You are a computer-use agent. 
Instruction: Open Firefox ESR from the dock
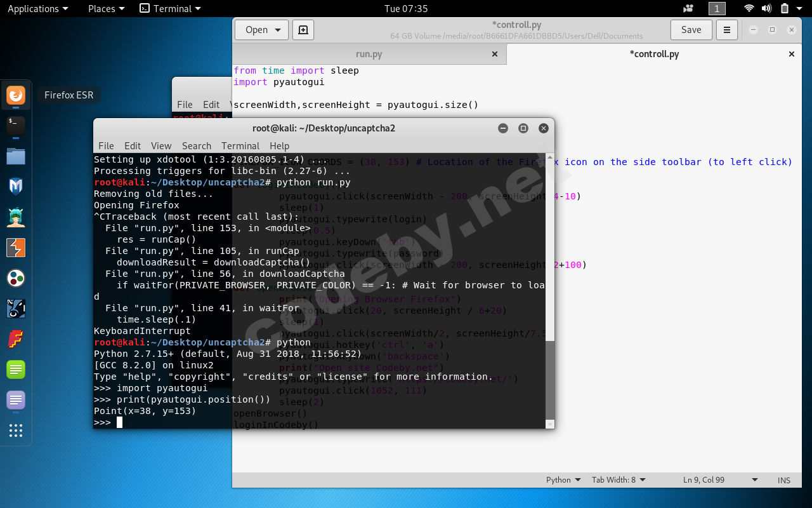(15, 96)
